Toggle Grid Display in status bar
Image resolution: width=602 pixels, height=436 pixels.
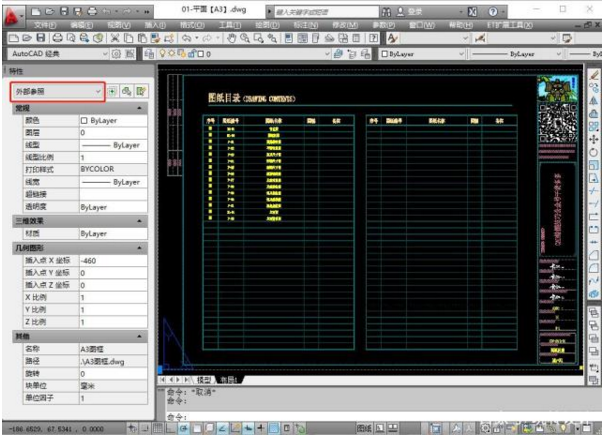[157, 428]
